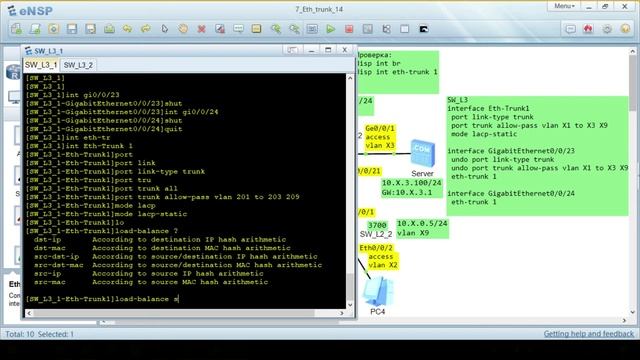Click the '10.X.0.5/24 vlan X9' note

click(x=422, y=228)
